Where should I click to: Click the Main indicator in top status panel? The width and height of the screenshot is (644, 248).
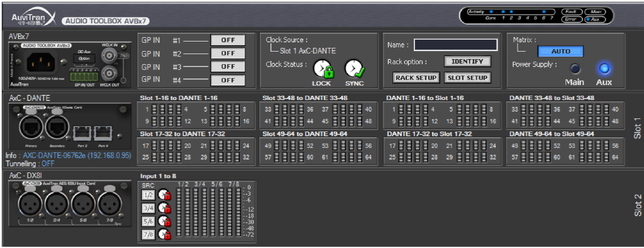596,12
